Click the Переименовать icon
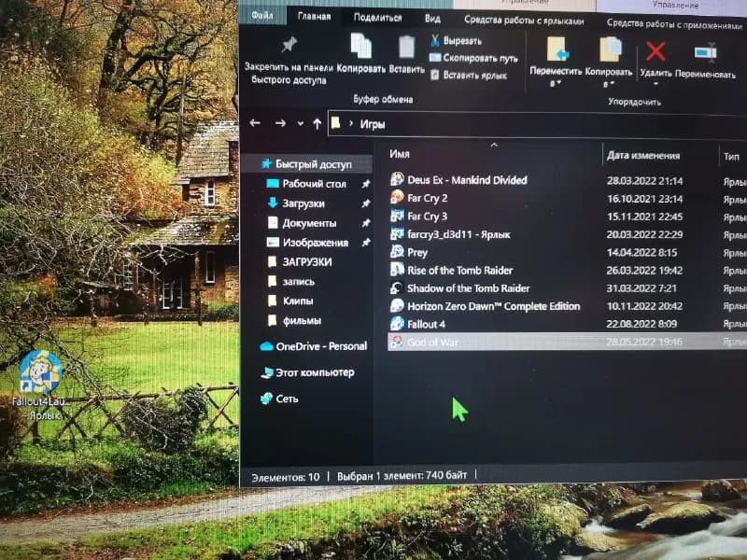Viewport: 747px width, 560px height. [x=705, y=52]
